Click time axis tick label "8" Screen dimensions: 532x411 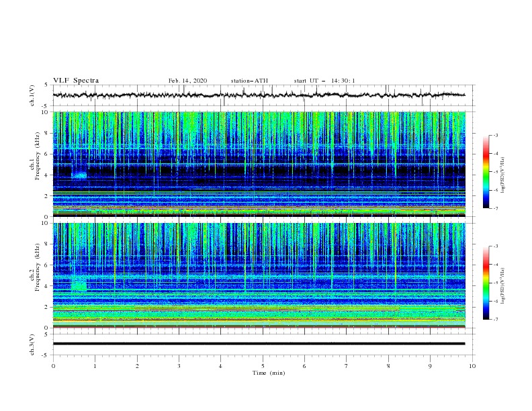pyautogui.click(x=388, y=366)
